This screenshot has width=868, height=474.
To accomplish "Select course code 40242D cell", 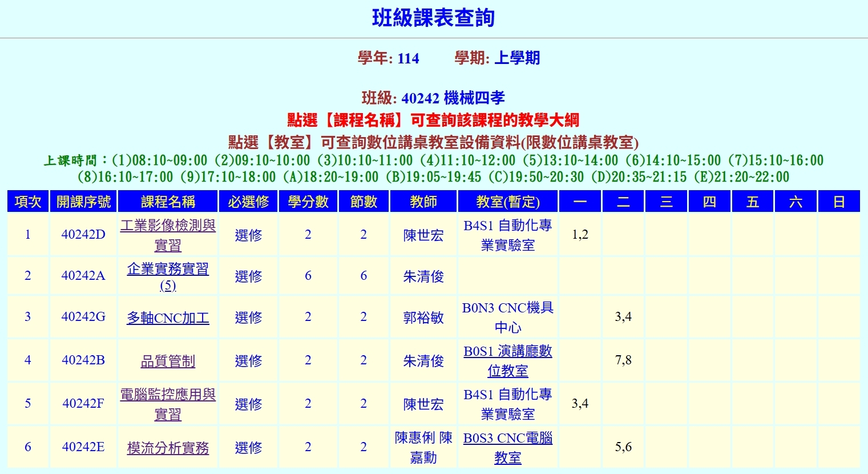I will (83, 235).
